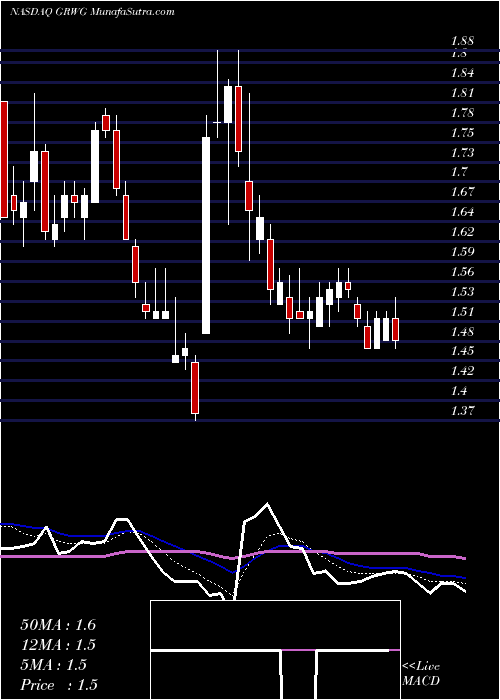Click the 12MA : 1.5 readout
This screenshot has width=500, height=700.
(58, 645)
